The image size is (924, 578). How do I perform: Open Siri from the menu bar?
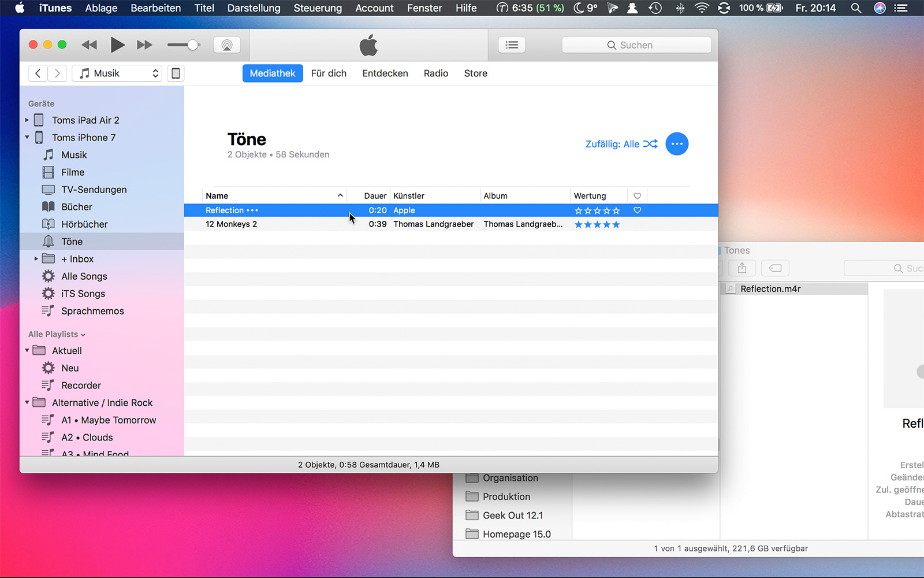pos(880,8)
